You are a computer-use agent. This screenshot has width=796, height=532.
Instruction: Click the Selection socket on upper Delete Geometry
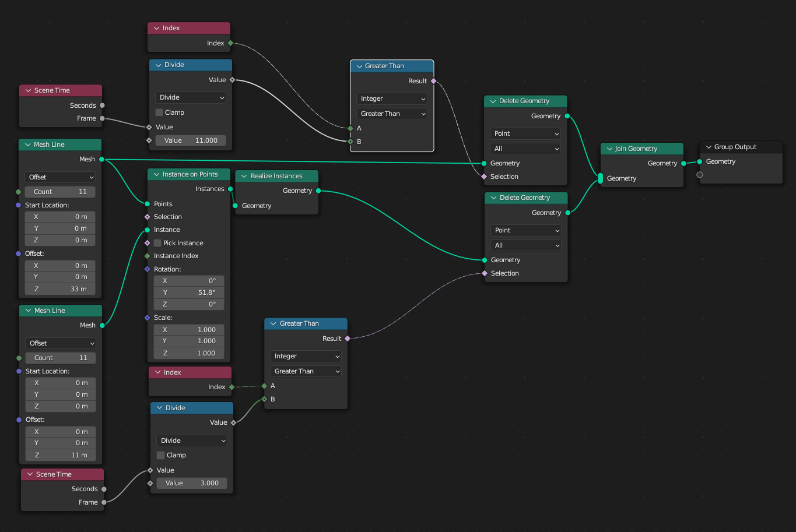coord(484,177)
